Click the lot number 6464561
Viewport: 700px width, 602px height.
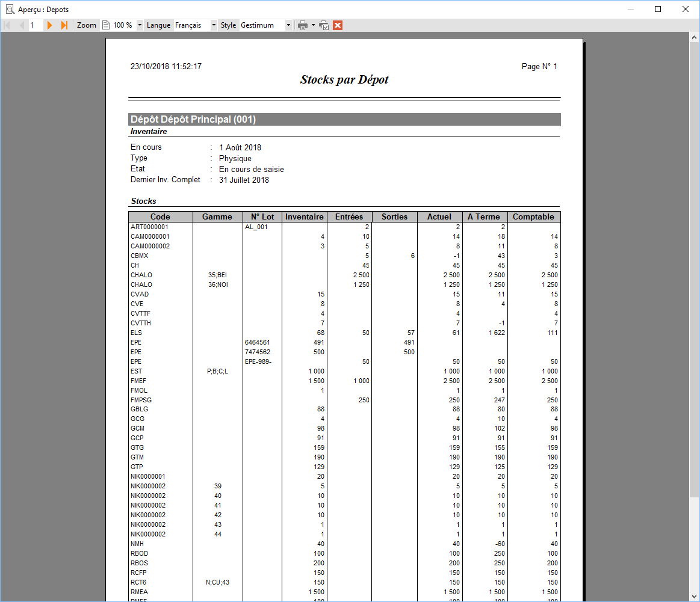[257, 342]
